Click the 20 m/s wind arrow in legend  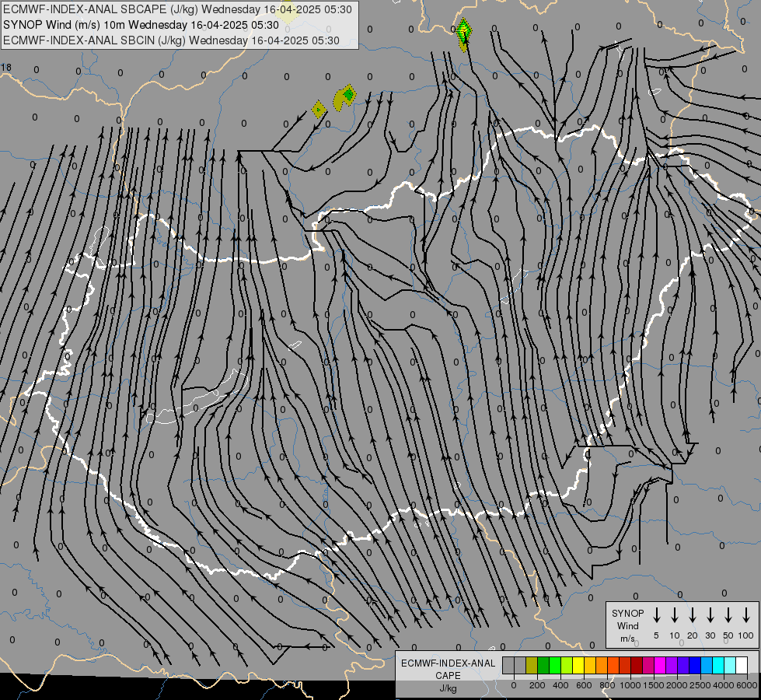coord(693,615)
